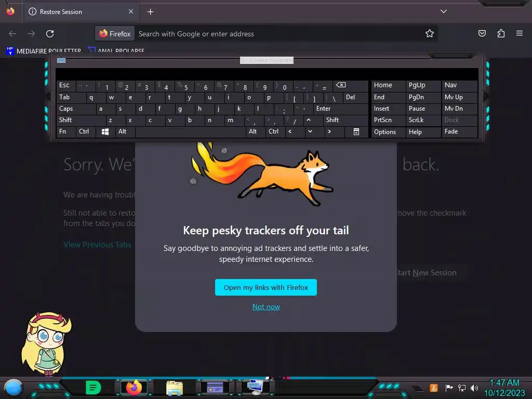Click the network tray icon
Image resolution: width=532 pixels, height=399 pixels.
click(x=462, y=388)
